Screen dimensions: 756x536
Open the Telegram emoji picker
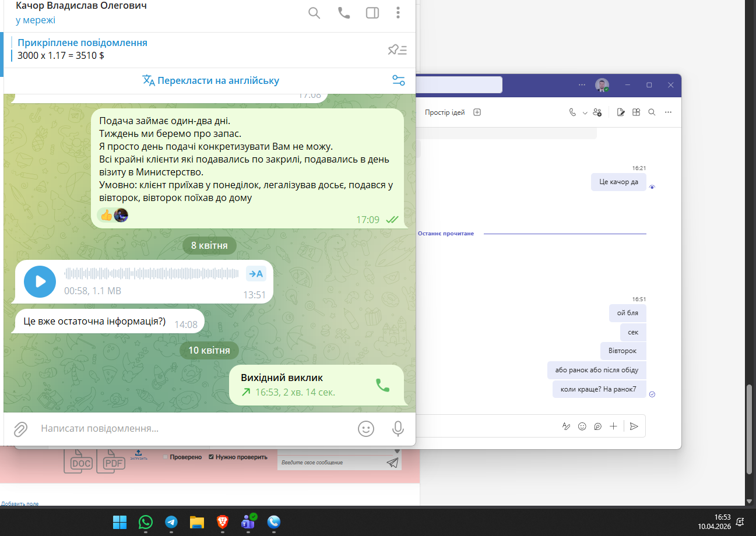pyautogui.click(x=365, y=429)
